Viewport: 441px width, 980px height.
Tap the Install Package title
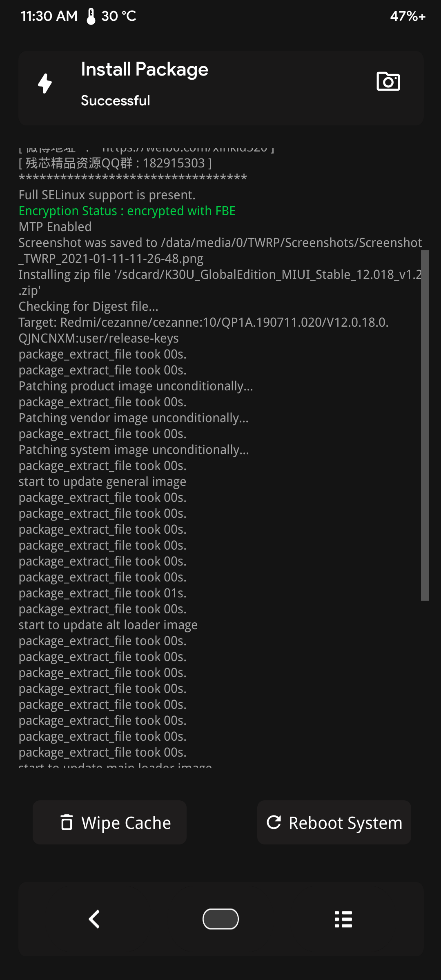145,69
